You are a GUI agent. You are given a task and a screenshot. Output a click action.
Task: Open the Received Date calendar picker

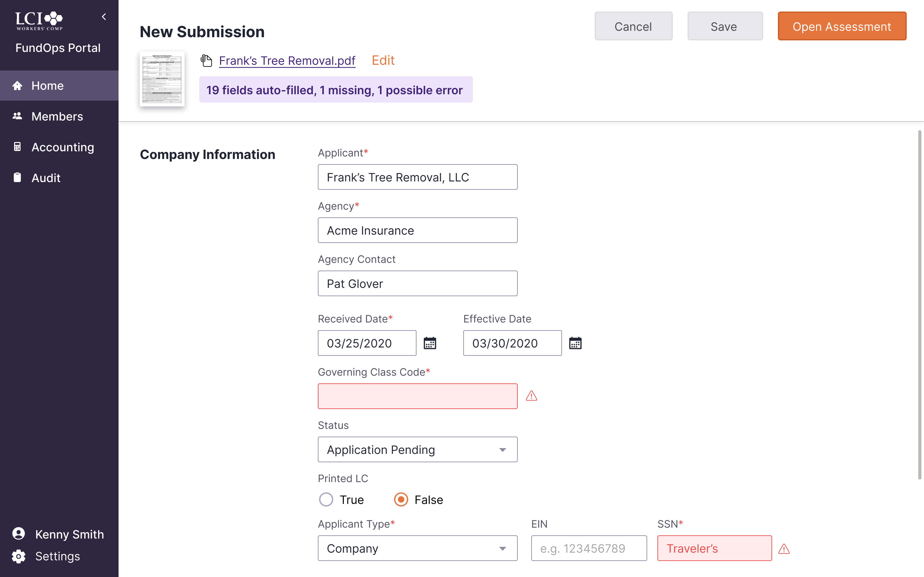coord(430,343)
